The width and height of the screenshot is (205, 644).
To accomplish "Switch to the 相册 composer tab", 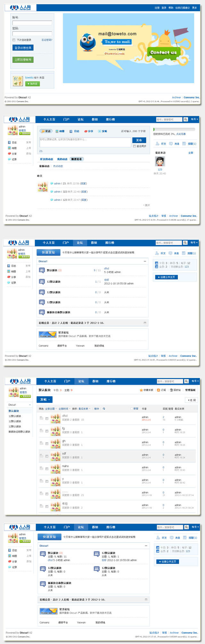I will pyautogui.click(x=60, y=131).
